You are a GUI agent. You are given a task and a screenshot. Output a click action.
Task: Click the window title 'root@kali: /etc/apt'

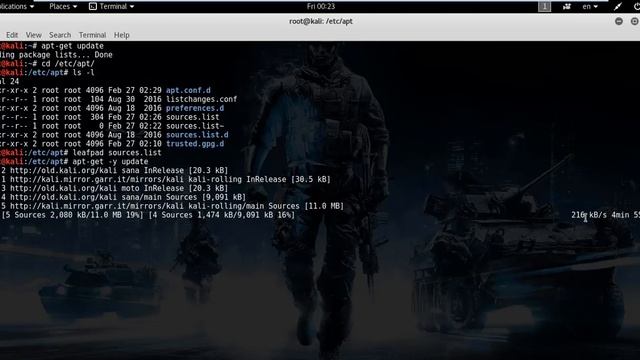click(321, 21)
